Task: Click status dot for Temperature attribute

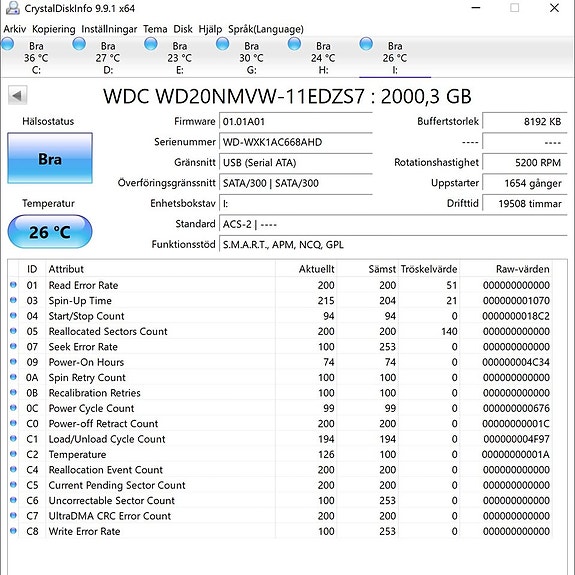Action: coord(13,454)
